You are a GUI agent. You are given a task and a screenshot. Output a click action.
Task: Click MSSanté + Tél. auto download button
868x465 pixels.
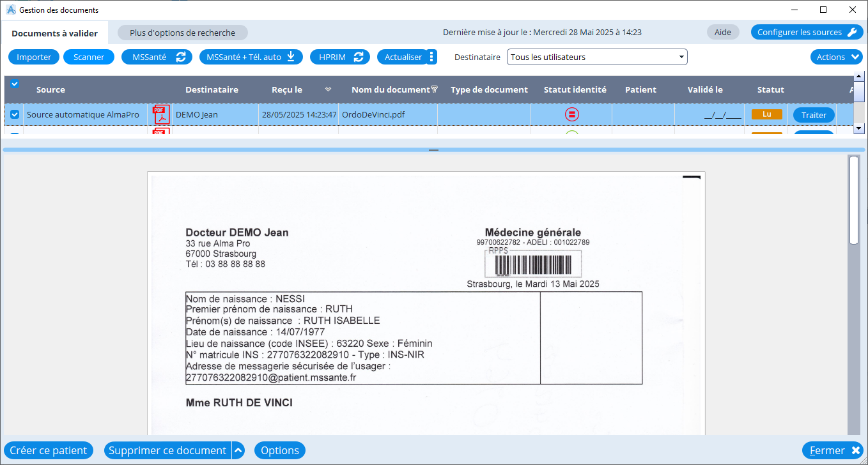251,57
